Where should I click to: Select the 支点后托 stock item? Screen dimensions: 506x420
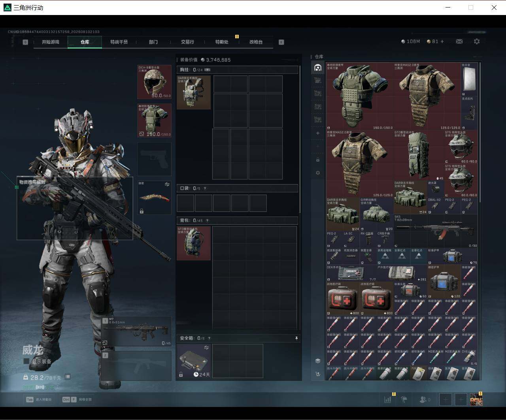[x=469, y=113]
